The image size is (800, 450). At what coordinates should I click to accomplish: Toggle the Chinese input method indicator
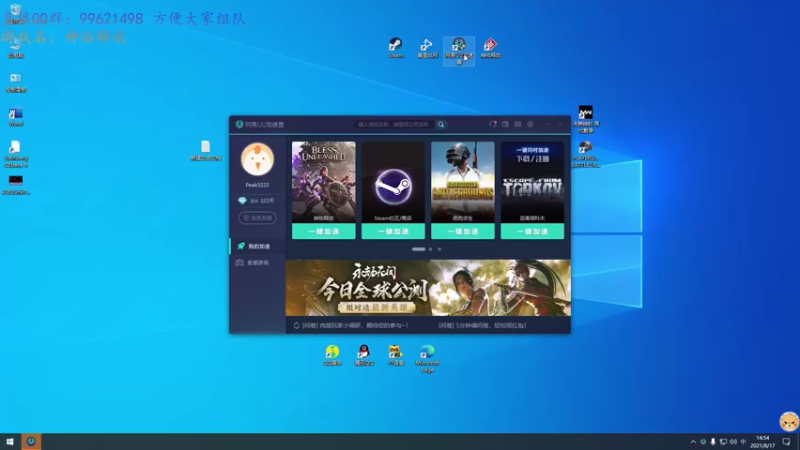click(x=743, y=442)
